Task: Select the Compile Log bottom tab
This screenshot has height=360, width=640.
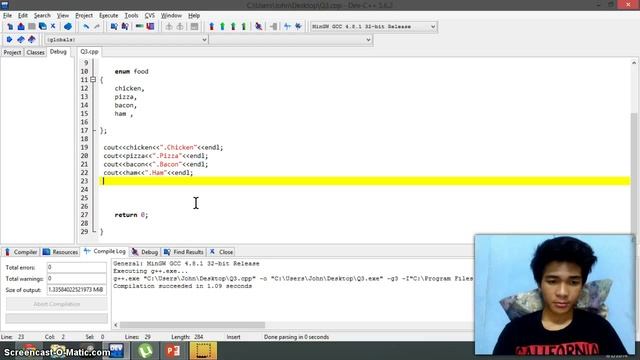Action: [x=104, y=251]
